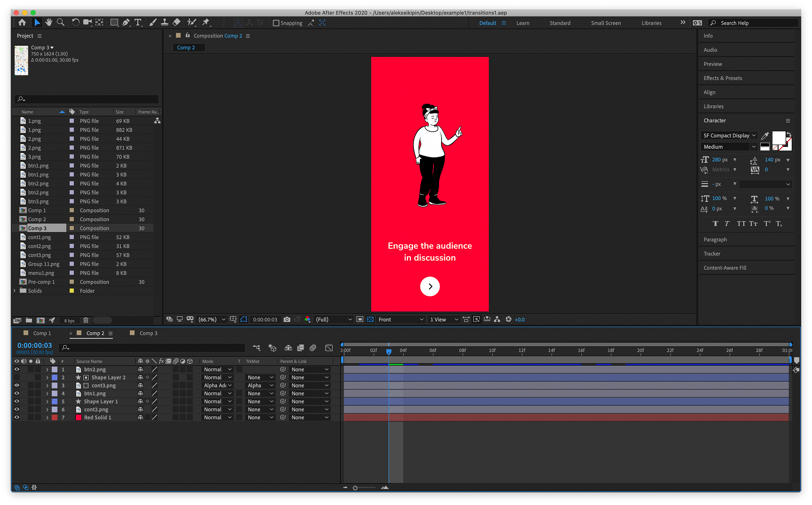Click the timecode 0:00:00:03 in timeline
Image resolution: width=812 pixels, height=505 pixels.
pos(35,345)
